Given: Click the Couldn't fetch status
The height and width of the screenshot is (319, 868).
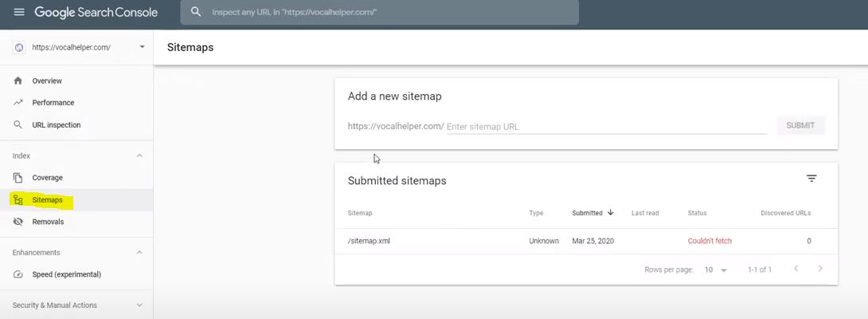Looking at the screenshot, I should pyautogui.click(x=710, y=242).
